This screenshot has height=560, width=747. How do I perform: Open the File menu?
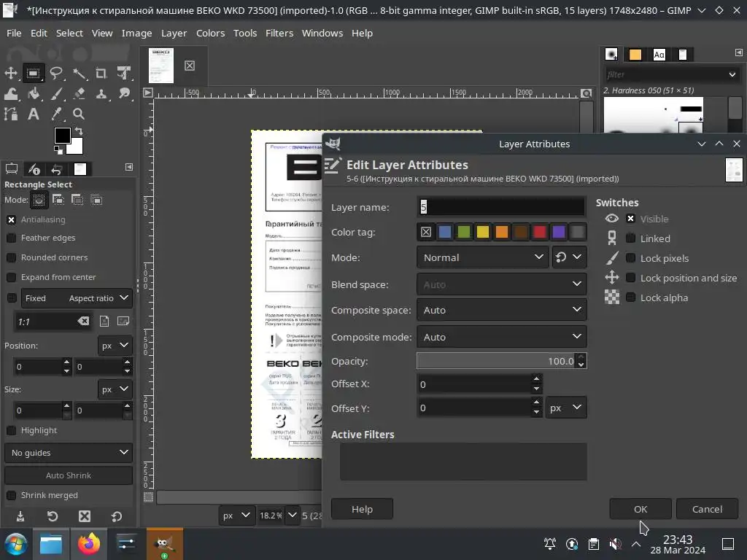[x=14, y=33]
